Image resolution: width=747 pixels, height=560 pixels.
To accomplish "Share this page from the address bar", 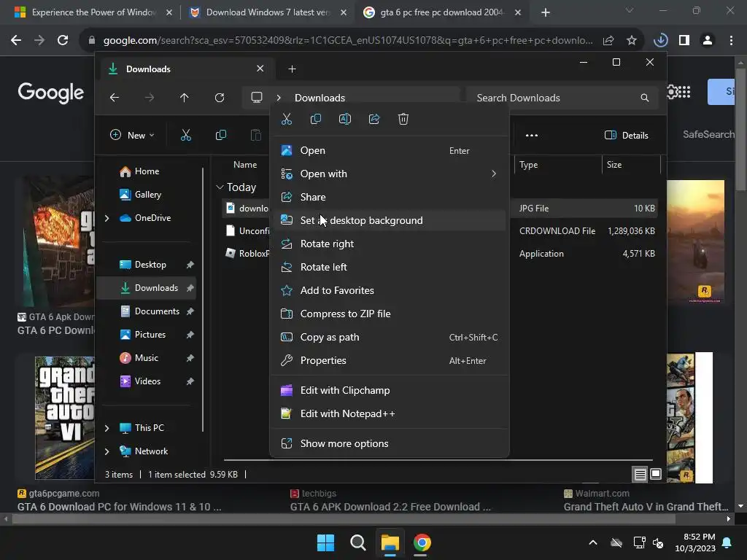I will [x=608, y=41].
